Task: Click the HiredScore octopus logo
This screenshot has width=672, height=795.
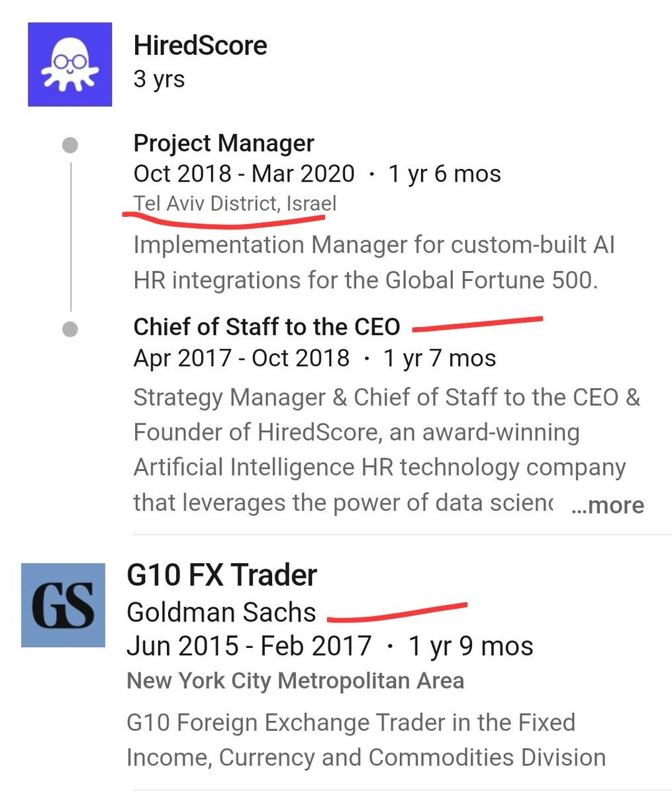Action: [70, 64]
